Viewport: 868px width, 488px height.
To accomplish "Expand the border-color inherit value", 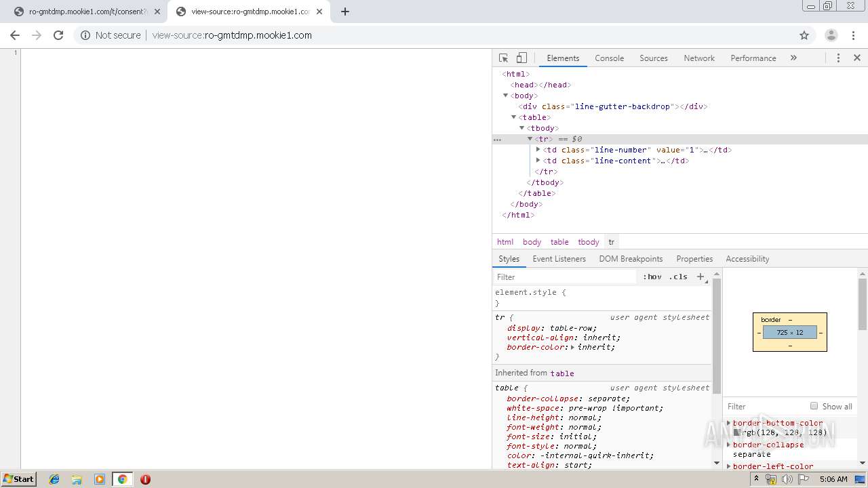I will (572, 347).
